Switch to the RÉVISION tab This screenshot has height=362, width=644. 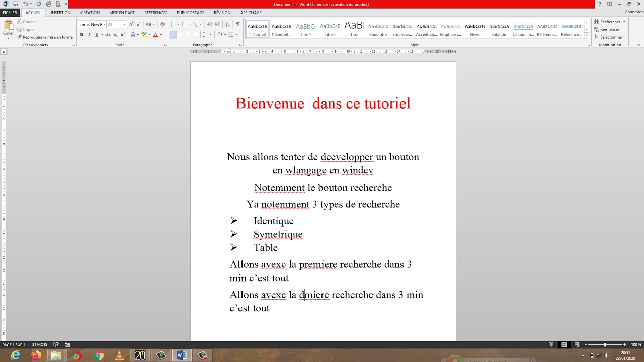coord(222,13)
